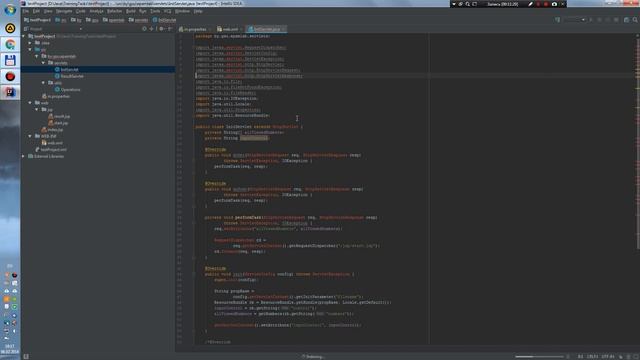Collapse the servlets package arrow

[x=43, y=63]
